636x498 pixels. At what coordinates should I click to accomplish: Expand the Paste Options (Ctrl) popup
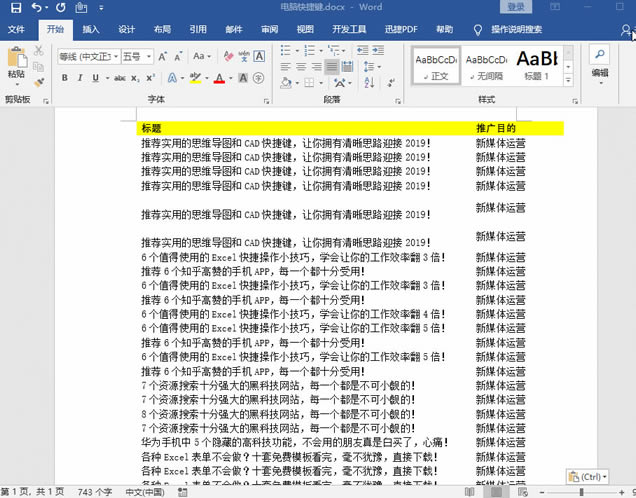coord(590,478)
